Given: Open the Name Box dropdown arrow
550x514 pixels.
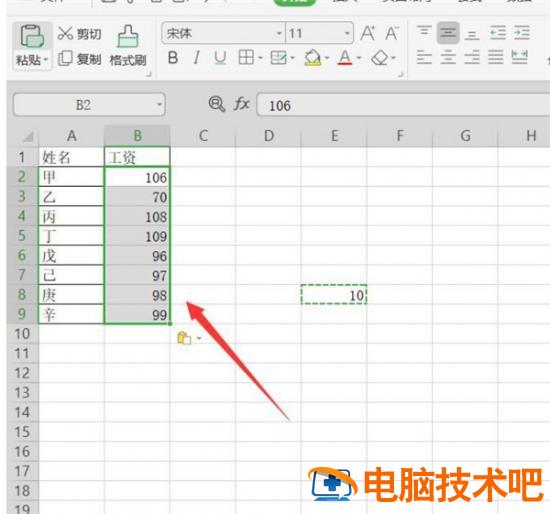Looking at the screenshot, I should pyautogui.click(x=160, y=105).
